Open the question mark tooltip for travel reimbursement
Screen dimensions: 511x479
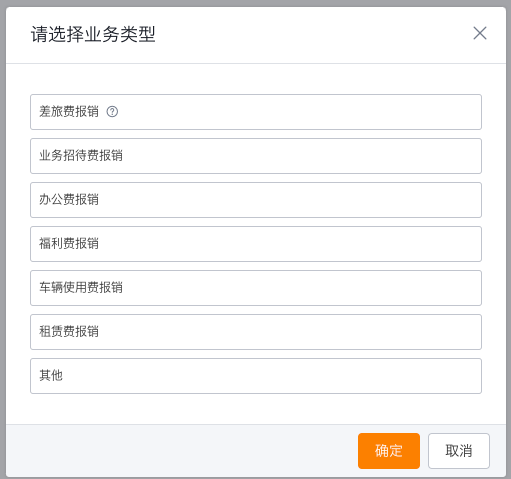(112, 112)
